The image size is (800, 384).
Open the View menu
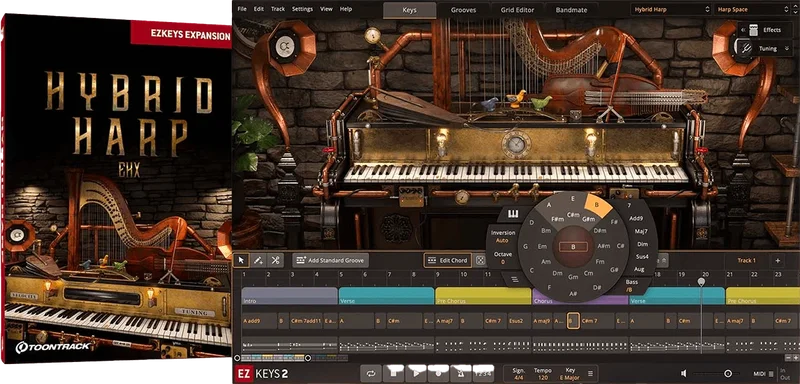click(327, 9)
